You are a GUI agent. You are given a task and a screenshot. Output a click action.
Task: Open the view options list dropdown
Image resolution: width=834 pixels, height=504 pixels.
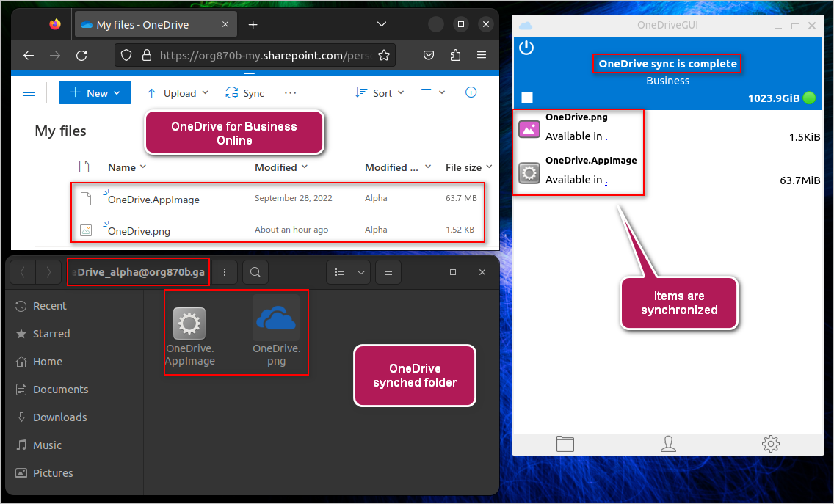click(433, 93)
